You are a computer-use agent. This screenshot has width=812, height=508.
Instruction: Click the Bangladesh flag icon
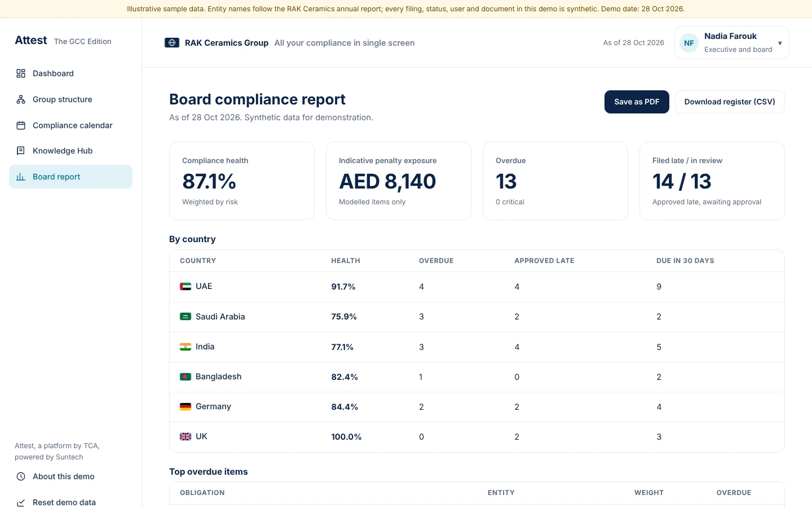pyautogui.click(x=186, y=376)
